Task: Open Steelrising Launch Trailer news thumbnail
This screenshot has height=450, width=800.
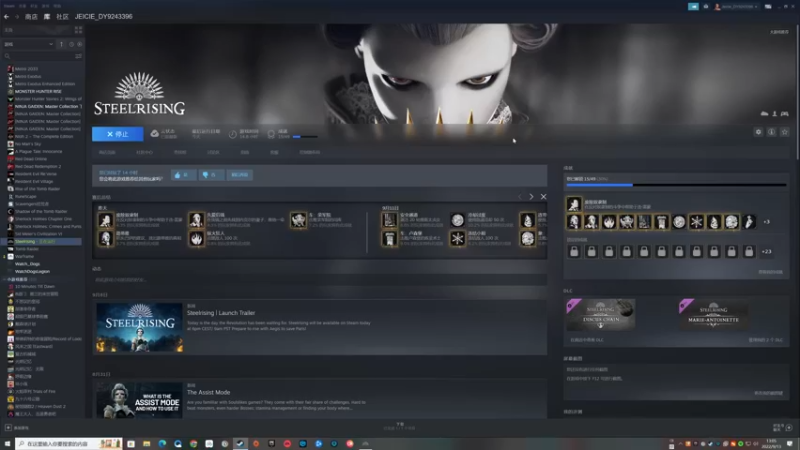Action: coord(139,328)
